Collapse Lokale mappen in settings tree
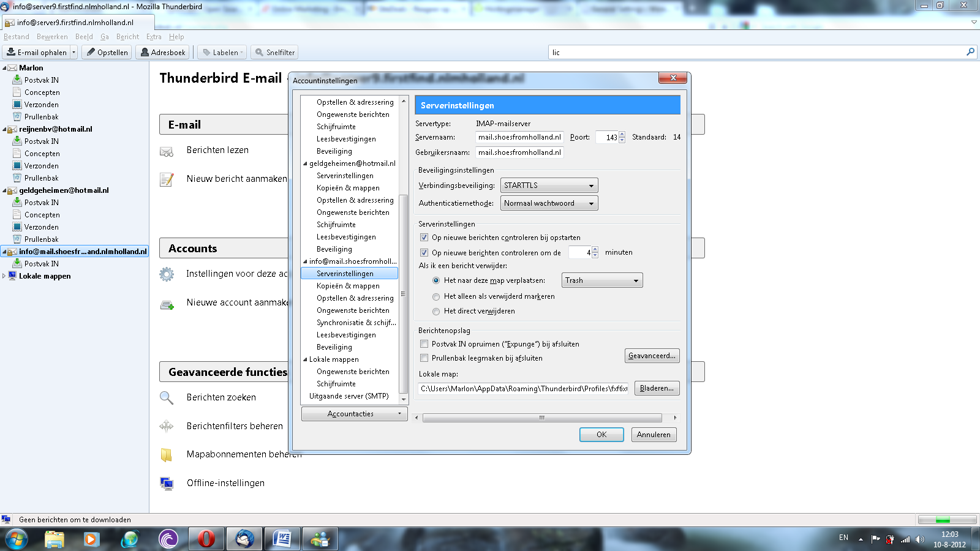980x551 pixels. click(x=305, y=359)
